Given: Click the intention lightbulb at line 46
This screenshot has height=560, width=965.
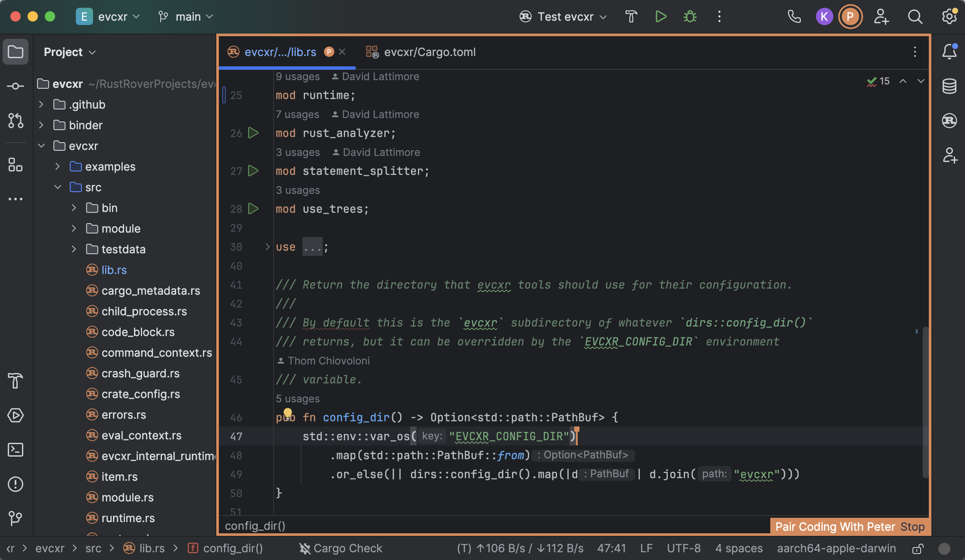Looking at the screenshot, I should click(288, 413).
